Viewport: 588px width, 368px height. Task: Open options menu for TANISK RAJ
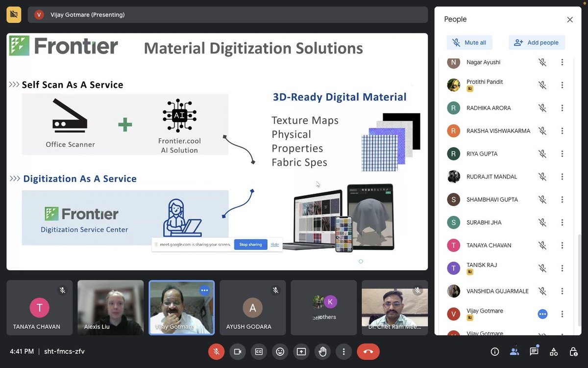tap(562, 268)
